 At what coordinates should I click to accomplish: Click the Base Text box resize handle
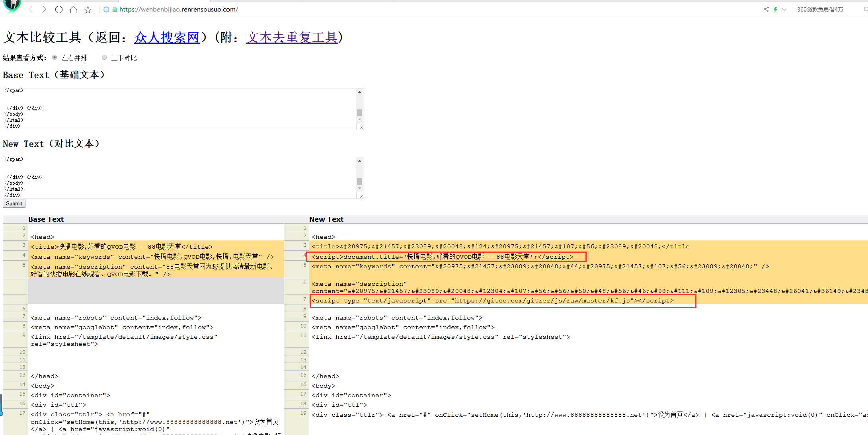pyautogui.click(x=361, y=127)
